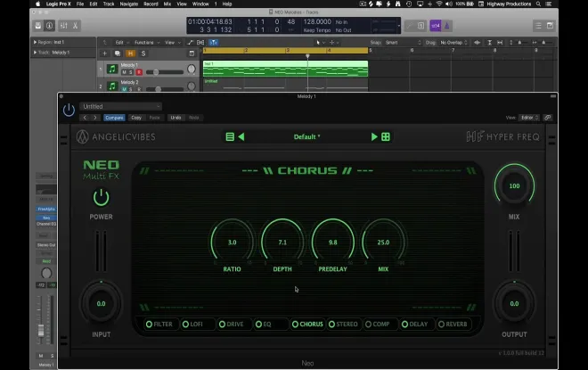Open the Library button in Logic toolbar
The image size is (588, 370).
(38, 26)
